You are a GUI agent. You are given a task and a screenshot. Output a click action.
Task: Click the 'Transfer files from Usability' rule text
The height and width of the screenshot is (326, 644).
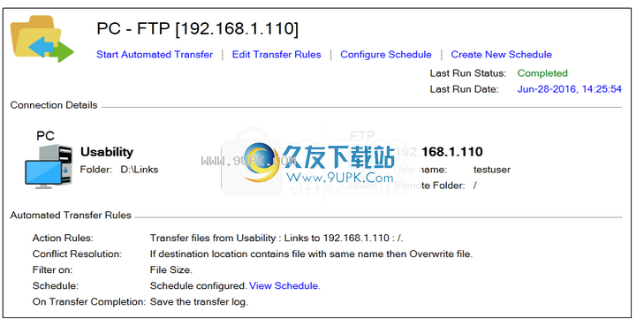click(277, 239)
